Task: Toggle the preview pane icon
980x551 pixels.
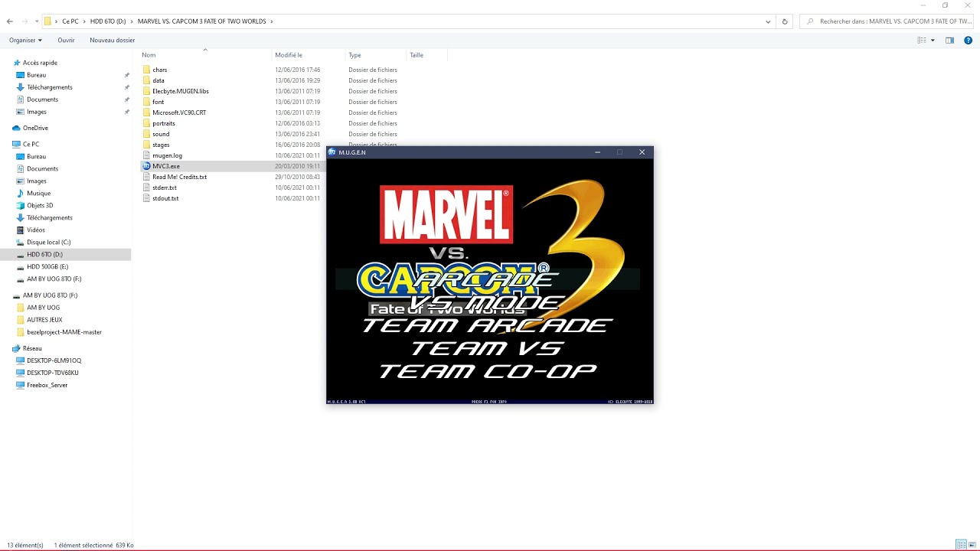Action: (949, 40)
